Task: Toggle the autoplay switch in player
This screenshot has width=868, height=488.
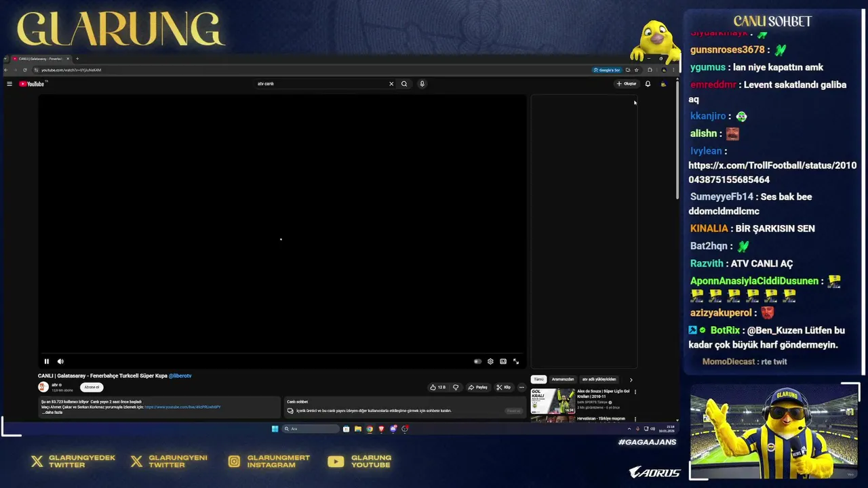Action: (477, 361)
